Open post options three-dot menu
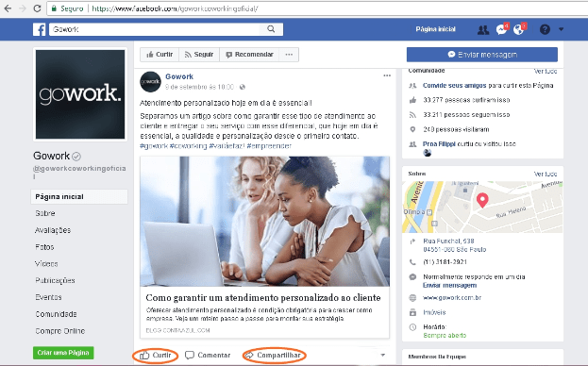The height and width of the screenshot is (366, 588). pos(387,75)
